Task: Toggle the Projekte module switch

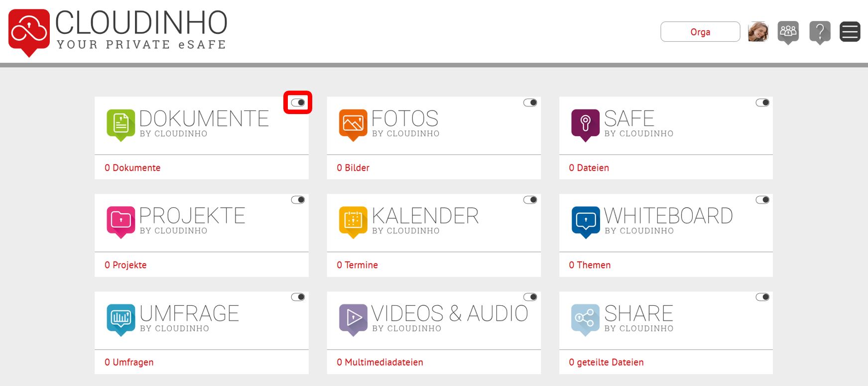Action: coord(298,200)
